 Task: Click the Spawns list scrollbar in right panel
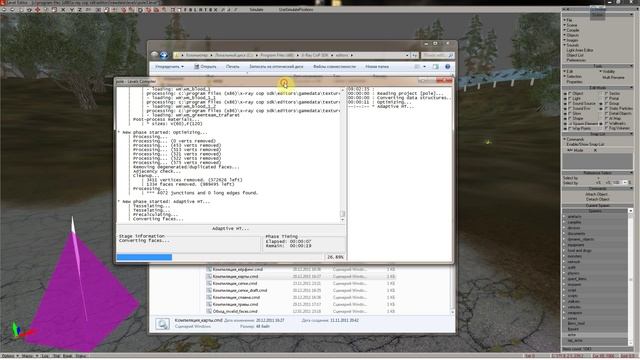click(630, 278)
